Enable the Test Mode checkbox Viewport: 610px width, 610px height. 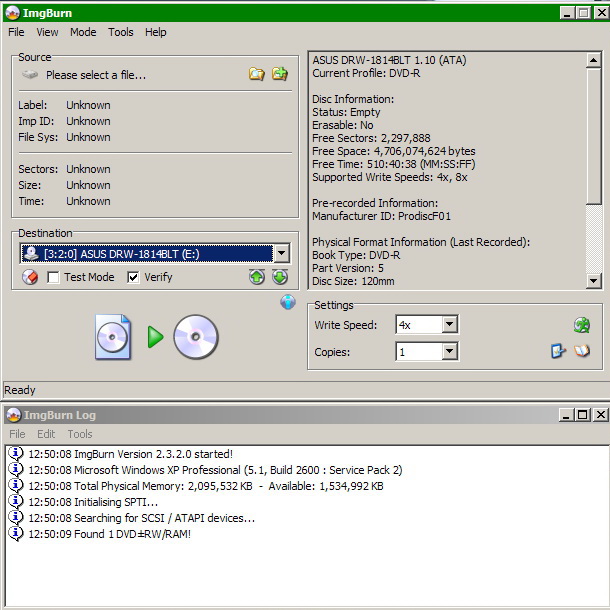click(x=53, y=277)
